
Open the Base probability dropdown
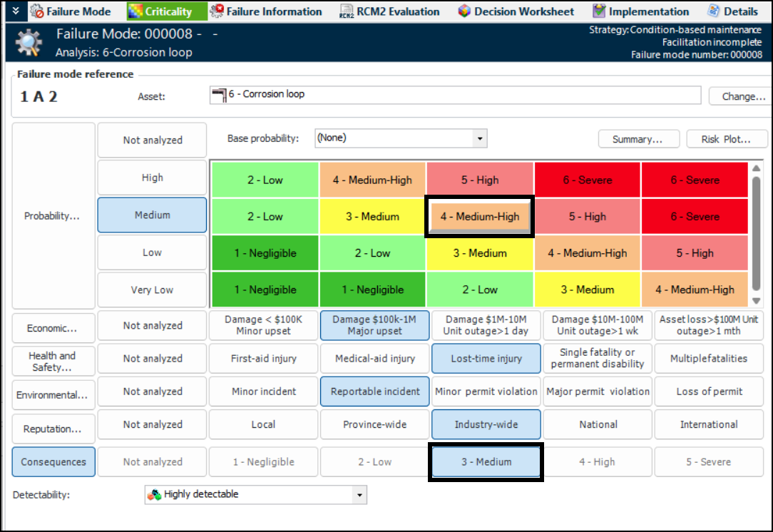coord(480,138)
